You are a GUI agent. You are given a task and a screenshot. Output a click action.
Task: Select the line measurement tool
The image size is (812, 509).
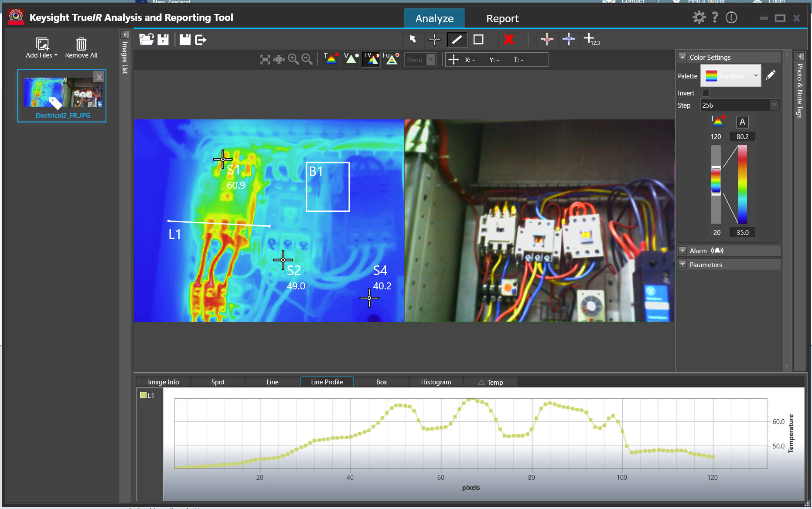pyautogui.click(x=457, y=40)
